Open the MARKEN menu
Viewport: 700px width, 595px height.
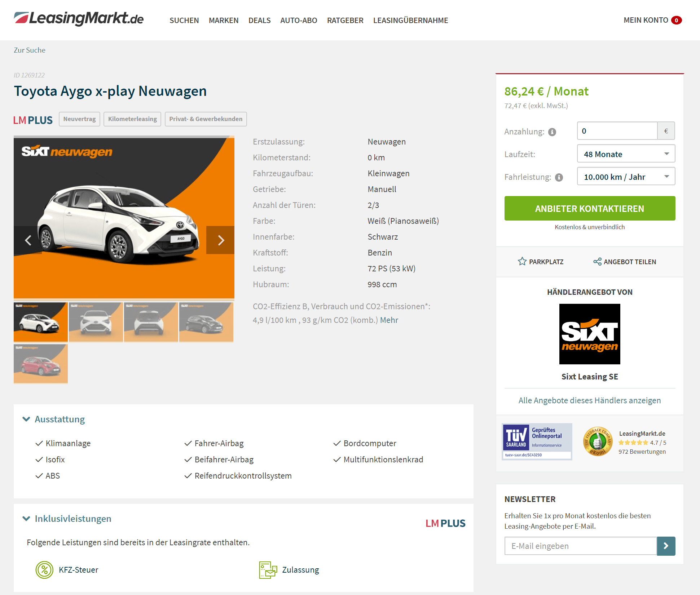pos(224,21)
